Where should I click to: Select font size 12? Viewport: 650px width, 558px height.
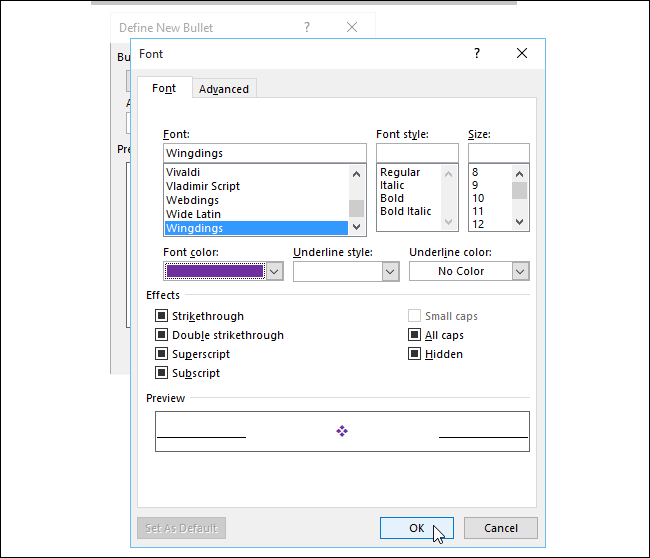pos(478,224)
